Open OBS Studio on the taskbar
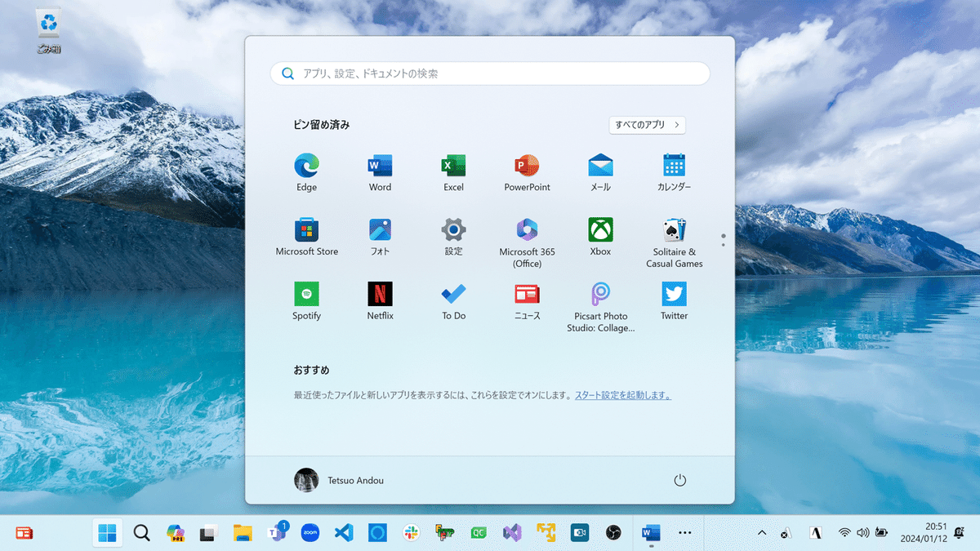 tap(613, 533)
